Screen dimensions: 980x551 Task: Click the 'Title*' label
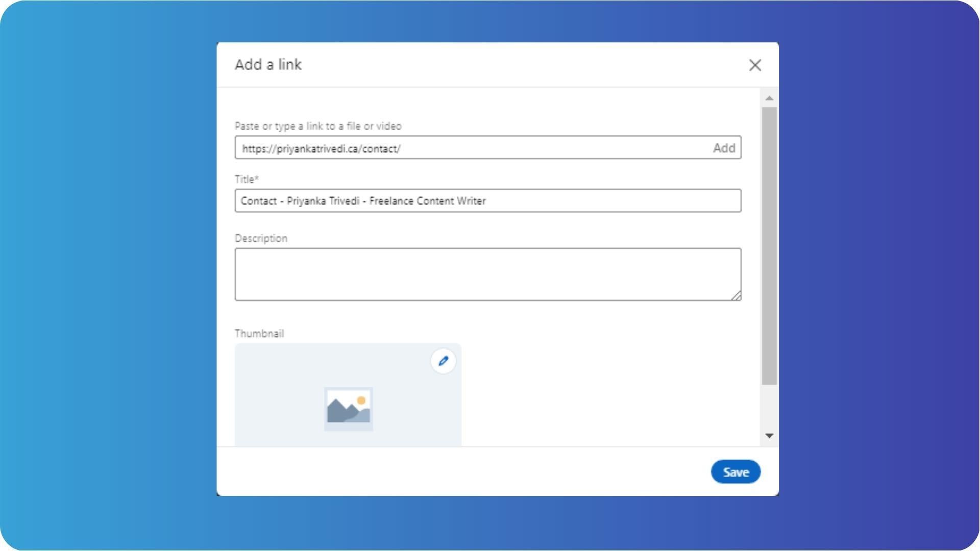247,179
